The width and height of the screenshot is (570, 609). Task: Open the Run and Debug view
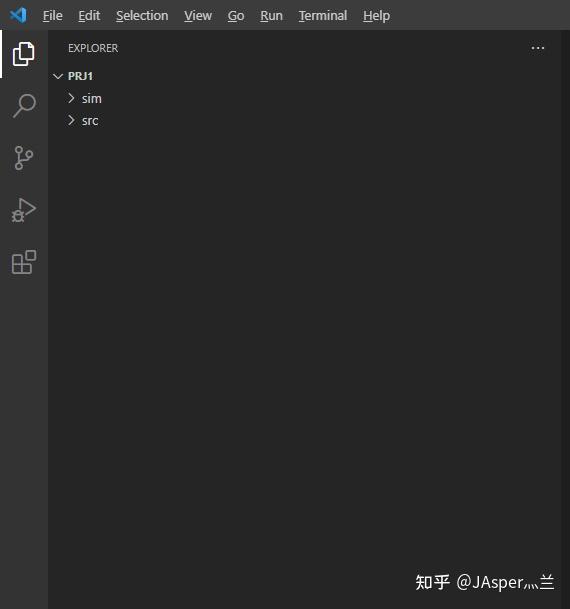click(24, 210)
